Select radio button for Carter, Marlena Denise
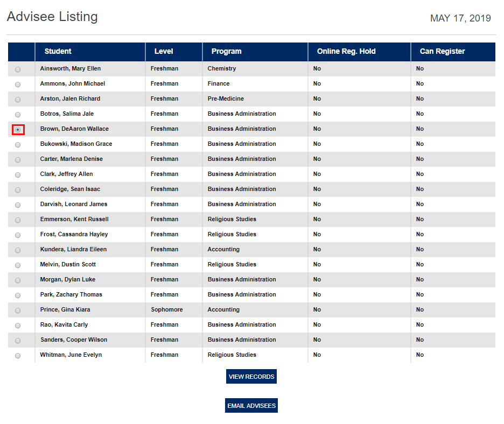504x424 pixels. pos(18,160)
